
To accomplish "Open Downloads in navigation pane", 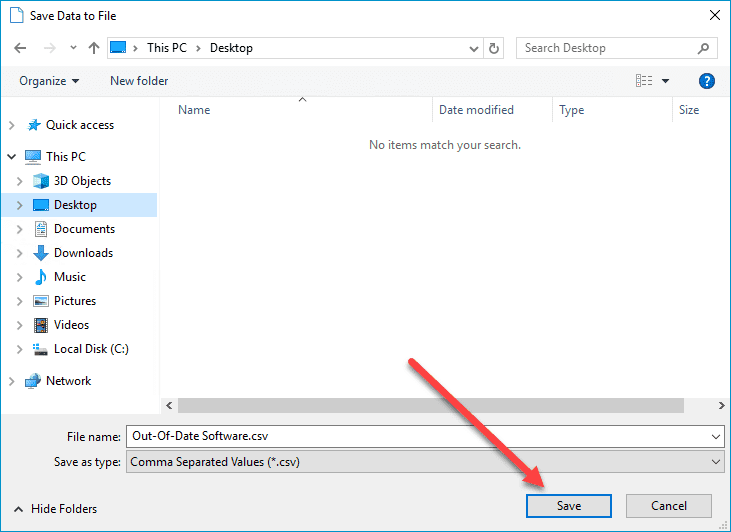I will click(x=83, y=253).
